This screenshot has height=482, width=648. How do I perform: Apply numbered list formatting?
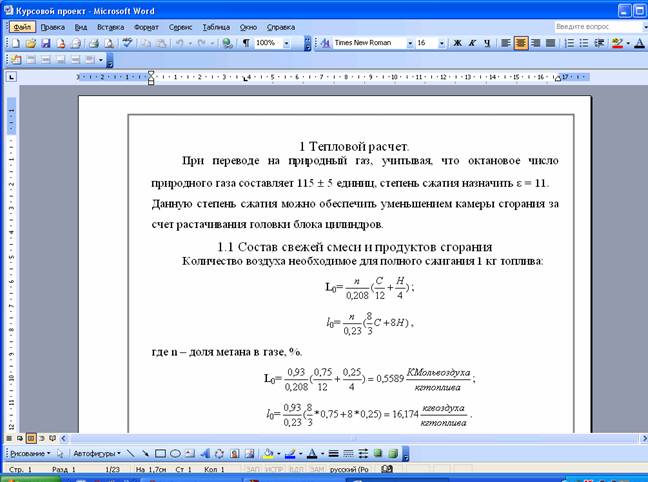click(x=569, y=43)
